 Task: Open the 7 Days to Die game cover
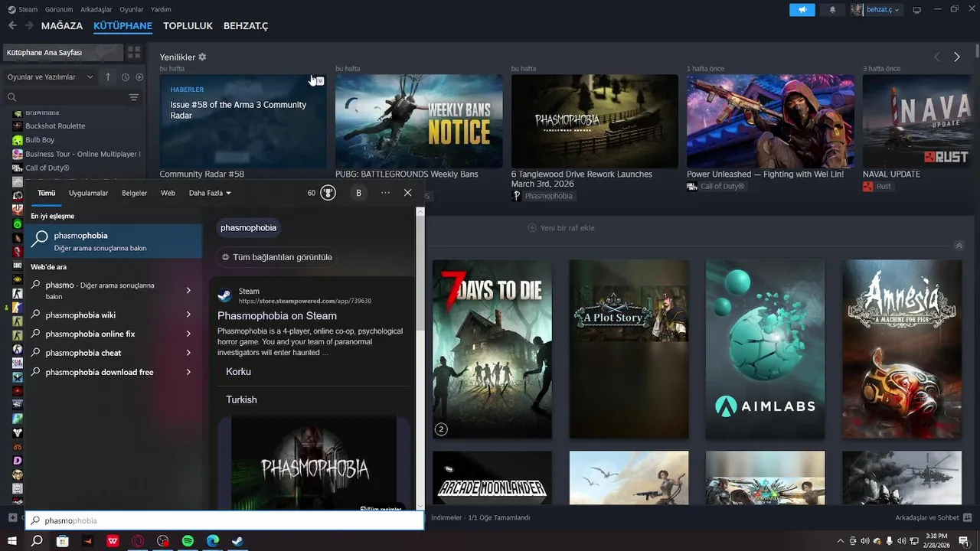492,349
